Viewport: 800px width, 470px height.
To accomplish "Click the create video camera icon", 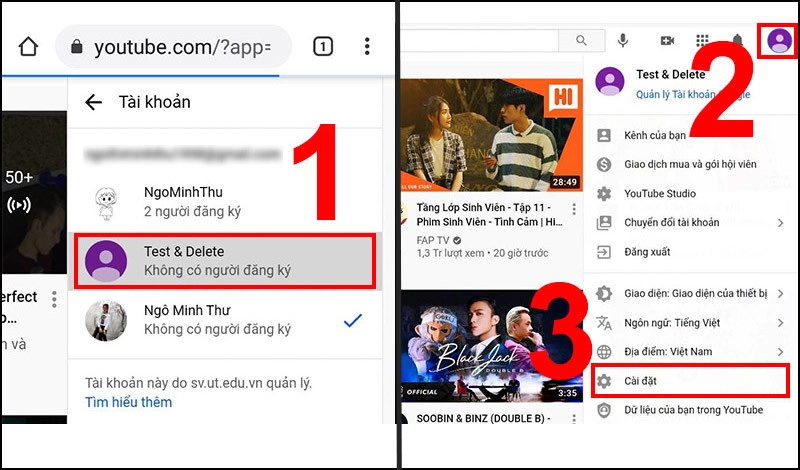I will coord(667,40).
